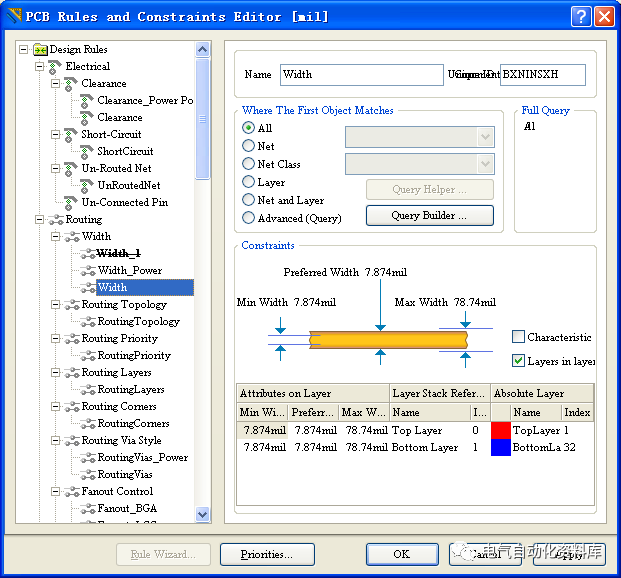Viewport: 621px width, 578px height.
Task: Click the Clearance_Power Po rule icon
Action: coord(87,101)
